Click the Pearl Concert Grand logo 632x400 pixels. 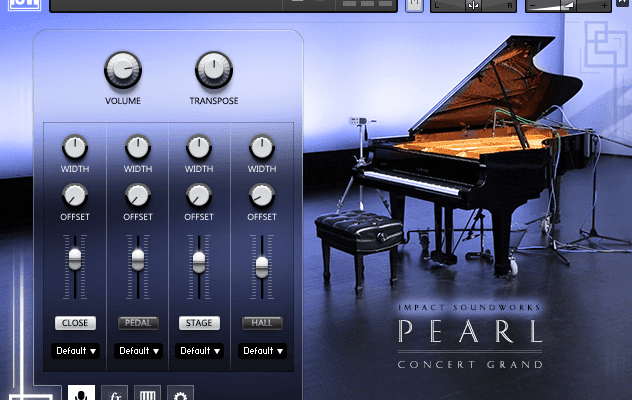pos(469,331)
